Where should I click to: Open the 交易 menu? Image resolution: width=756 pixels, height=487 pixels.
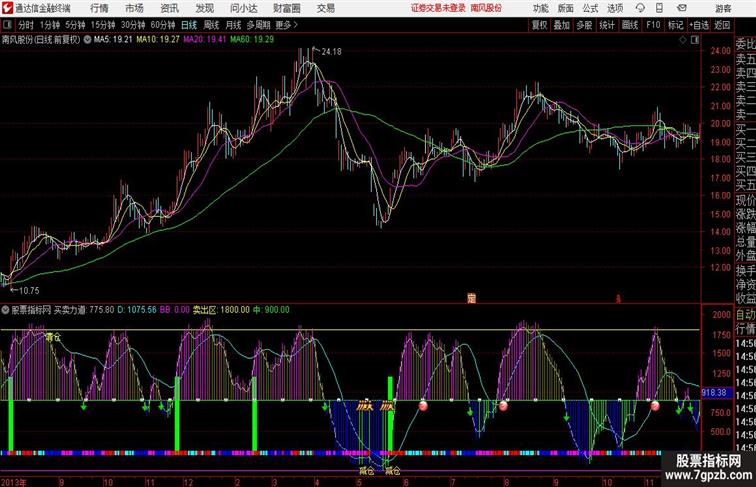tap(326, 8)
